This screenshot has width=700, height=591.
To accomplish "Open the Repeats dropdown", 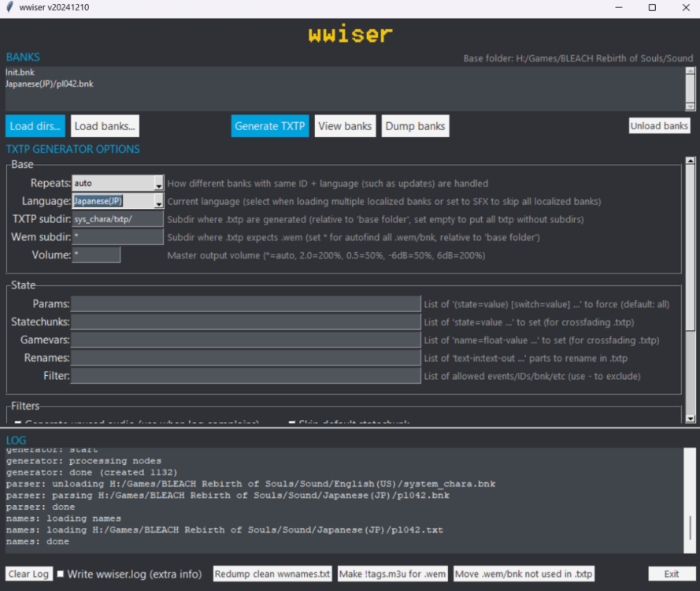I will pos(158,183).
